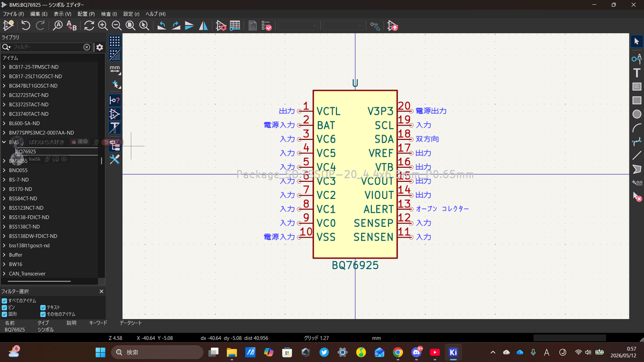Toggle grid overrides button
Image resolution: width=644 pixels, height=362 pixels.
click(x=114, y=55)
